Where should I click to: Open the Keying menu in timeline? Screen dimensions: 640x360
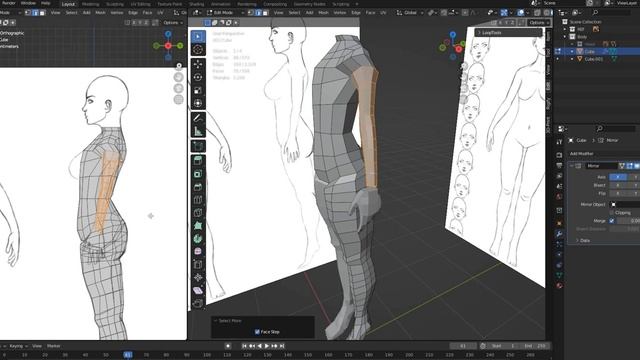18,346
